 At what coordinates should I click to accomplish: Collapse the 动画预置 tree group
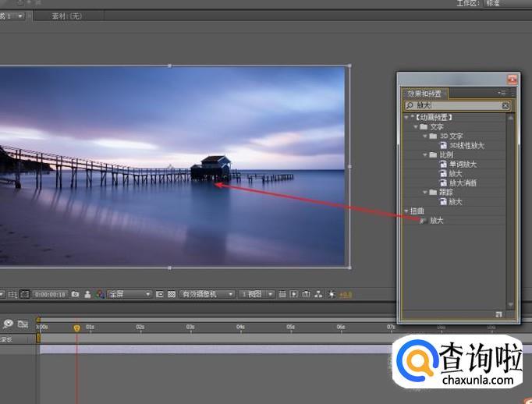tap(406, 117)
